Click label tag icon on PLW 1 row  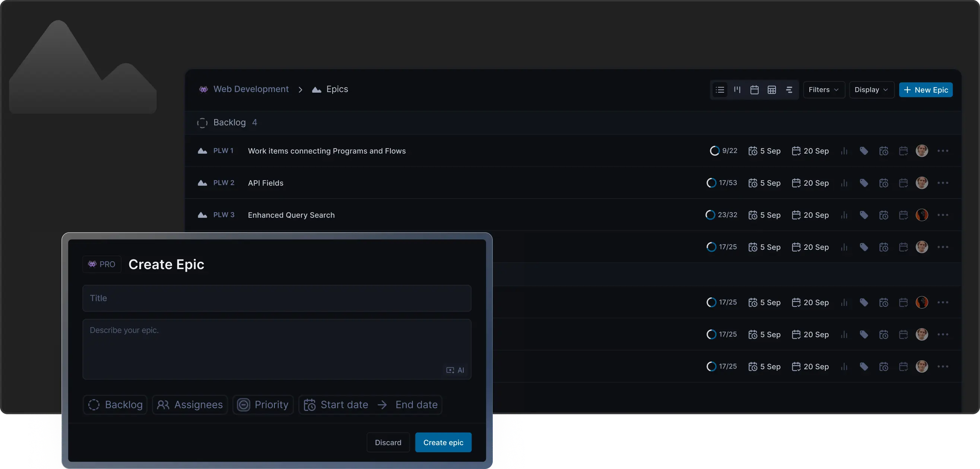tap(863, 151)
